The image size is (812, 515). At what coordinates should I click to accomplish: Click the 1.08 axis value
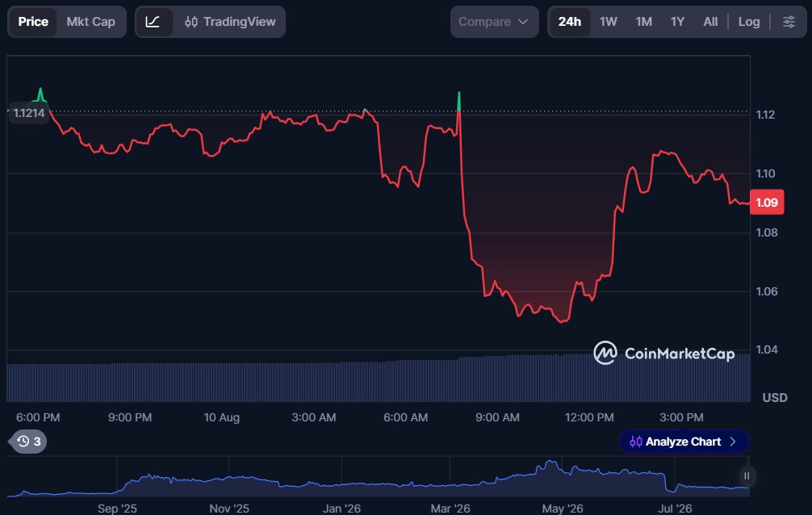[x=767, y=232]
